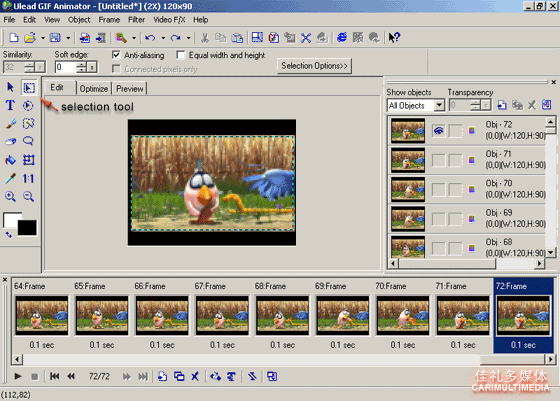
Task: Go to the first frame
Action: [55, 376]
